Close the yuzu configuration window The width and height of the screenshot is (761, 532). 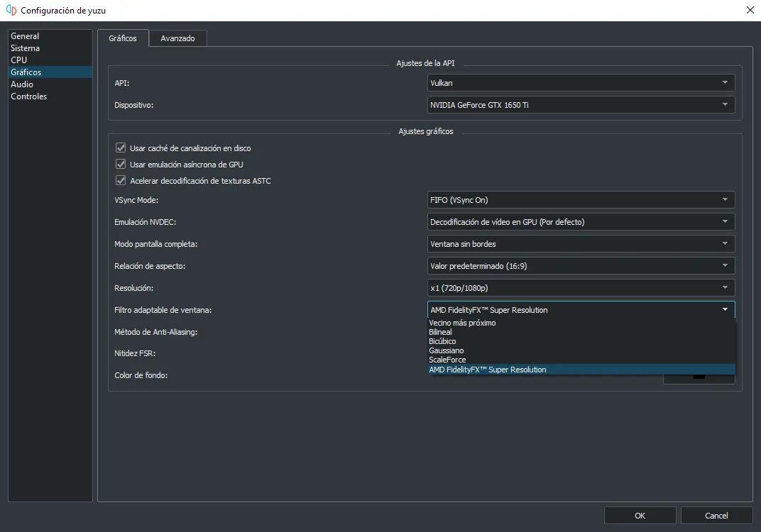coord(750,10)
